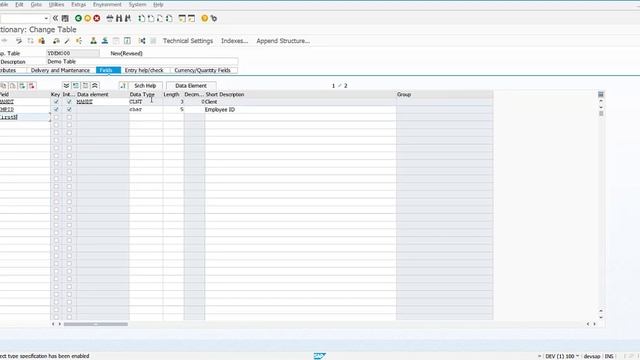640x360 pixels.
Task: Go to the next page
Action: [160, 18]
